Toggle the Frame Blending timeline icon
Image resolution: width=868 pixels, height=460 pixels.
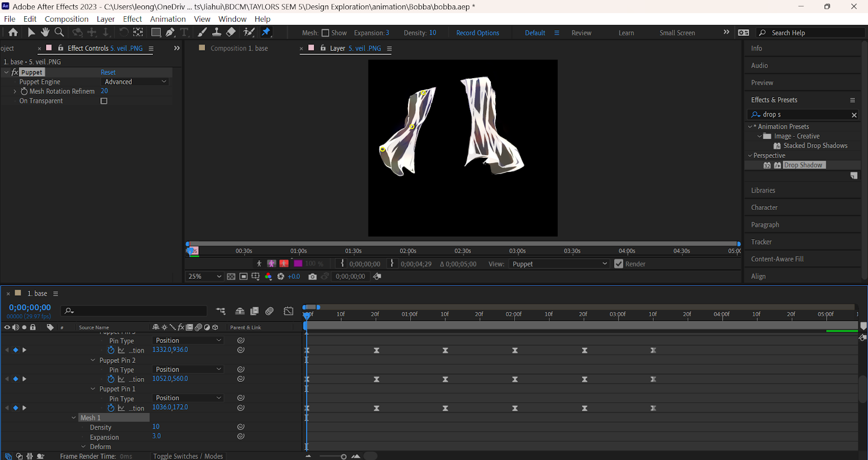coord(254,311)
